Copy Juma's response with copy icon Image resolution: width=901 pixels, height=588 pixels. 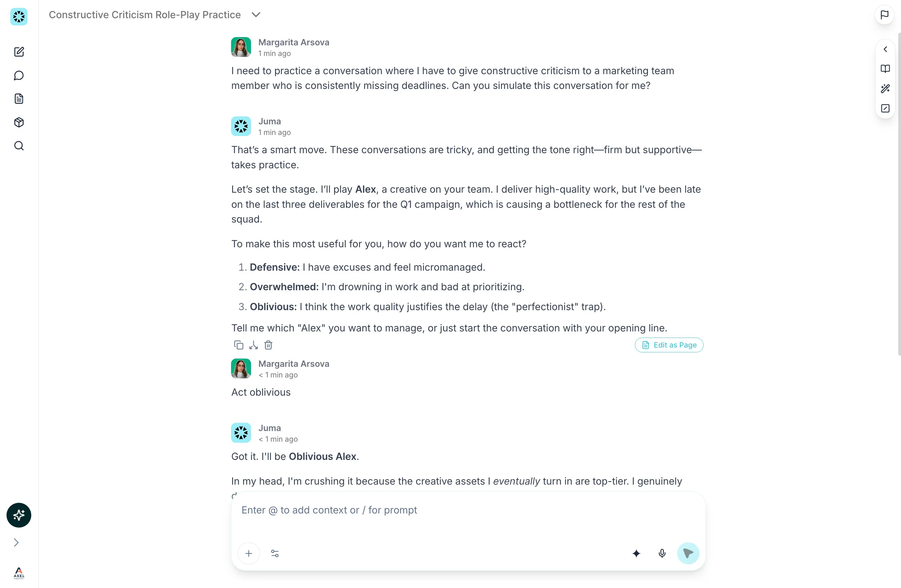tap(239, 345)
